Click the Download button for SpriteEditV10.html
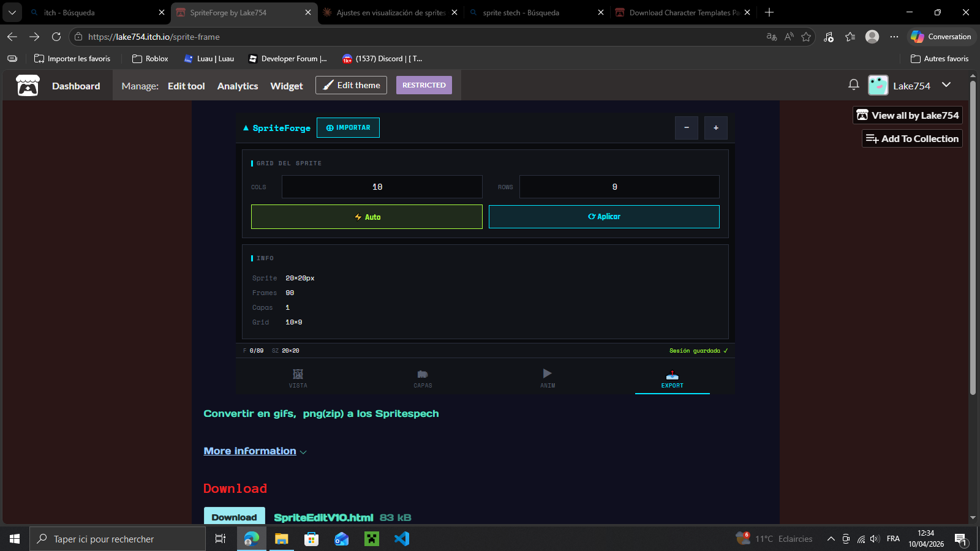 coord(235,517)
